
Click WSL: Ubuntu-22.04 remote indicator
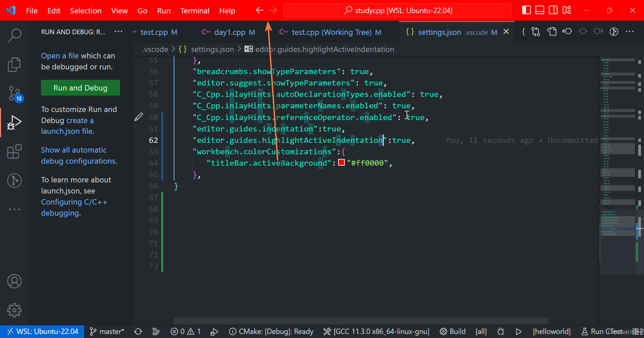pyautogui.click(x=42, y=331)
